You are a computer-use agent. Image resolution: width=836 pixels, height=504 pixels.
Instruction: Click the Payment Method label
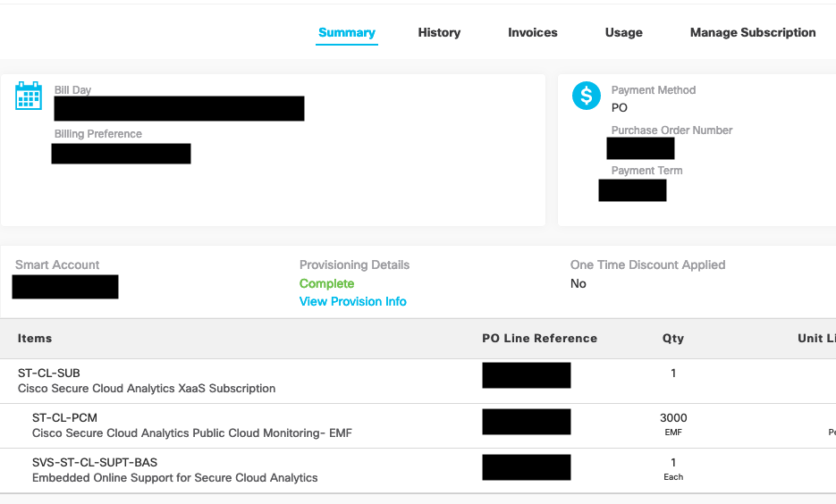[653, 90]
